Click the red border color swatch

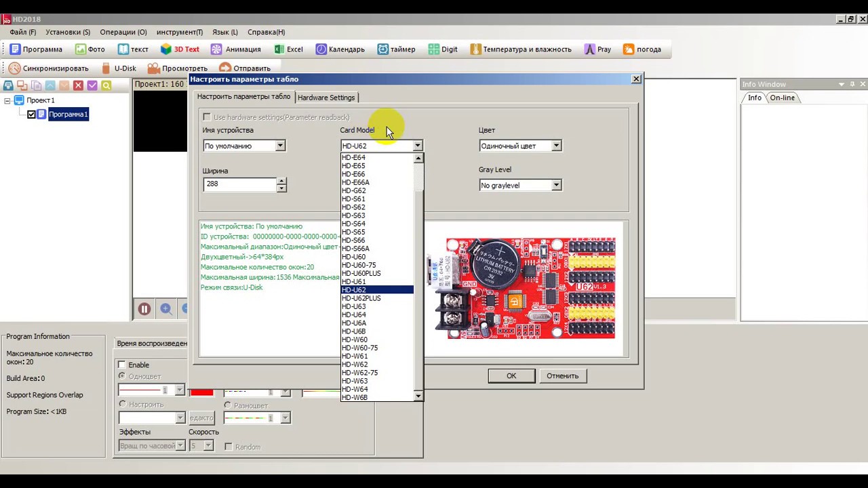(201, 392)
